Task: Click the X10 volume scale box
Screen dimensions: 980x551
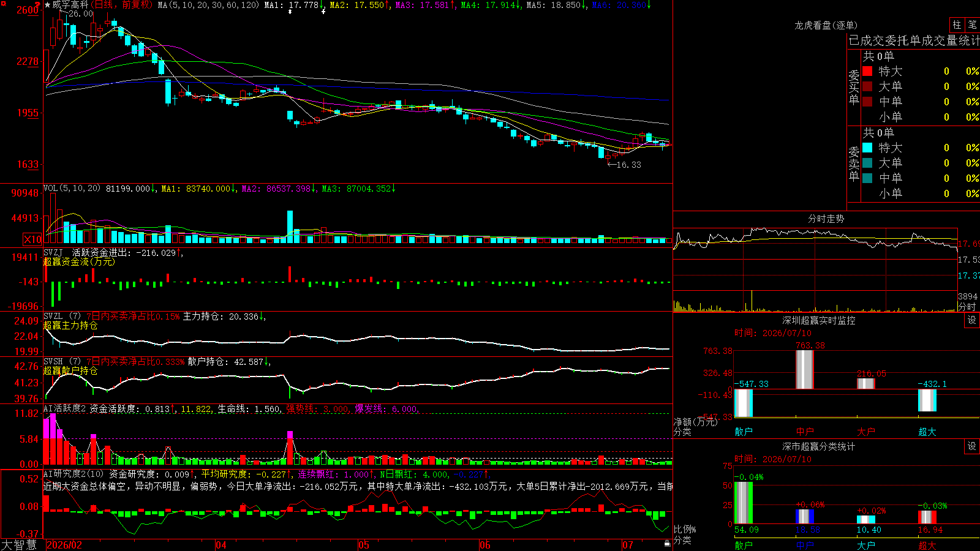Action: coord(32,239)
